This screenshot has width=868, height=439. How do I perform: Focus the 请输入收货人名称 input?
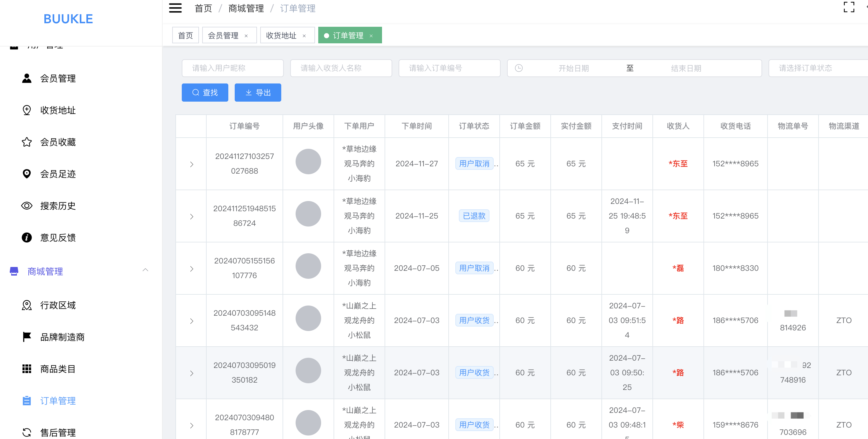point(341,68)
